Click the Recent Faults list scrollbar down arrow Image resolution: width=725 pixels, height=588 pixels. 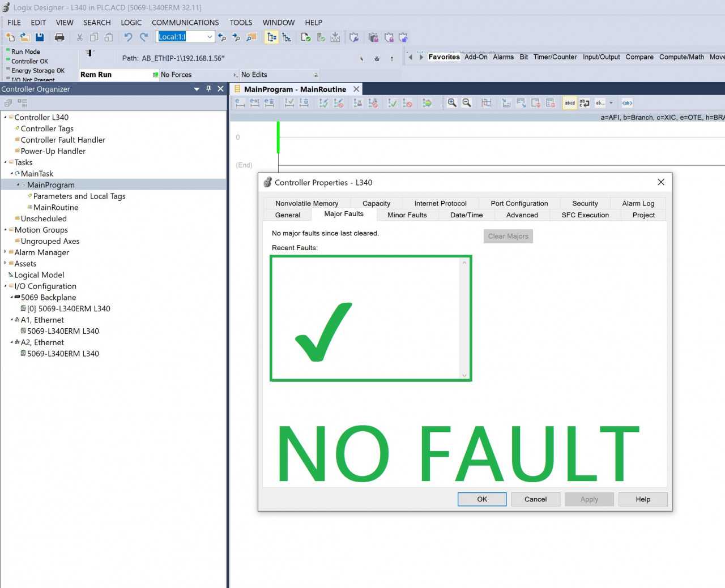(x=464, y=375)
